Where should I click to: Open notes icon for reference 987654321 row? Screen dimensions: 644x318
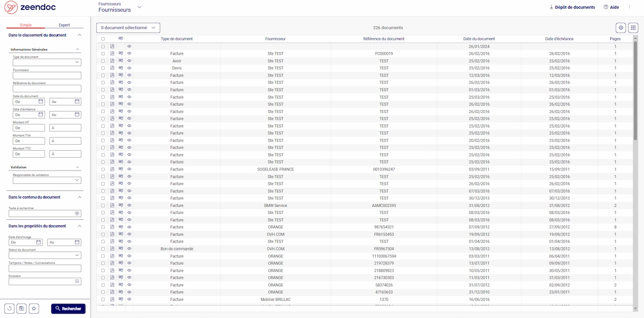point(121,227)
